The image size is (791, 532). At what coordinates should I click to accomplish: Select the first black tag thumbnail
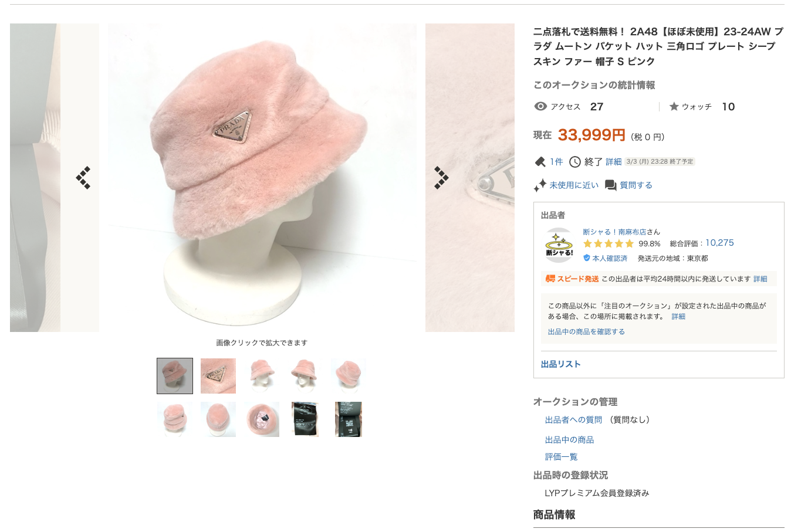(x=305, y=419)
